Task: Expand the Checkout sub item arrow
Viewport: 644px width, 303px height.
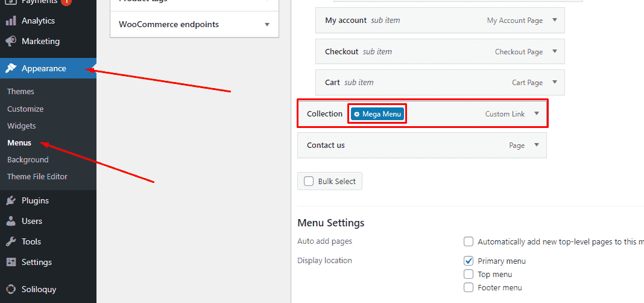Action: [x=555, y=51]
